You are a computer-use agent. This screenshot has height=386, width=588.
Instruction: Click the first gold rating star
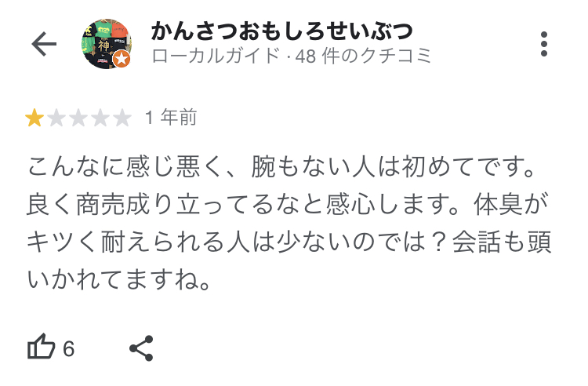[x=34, y=118]
